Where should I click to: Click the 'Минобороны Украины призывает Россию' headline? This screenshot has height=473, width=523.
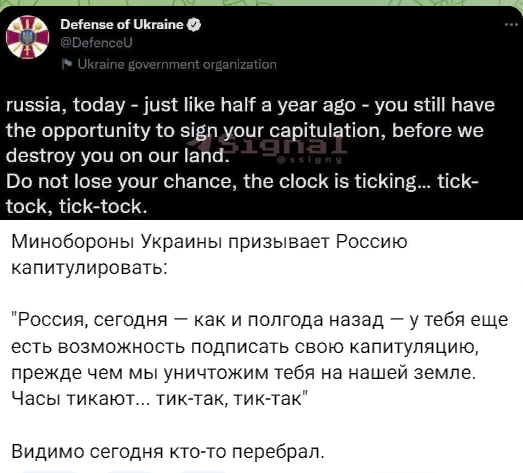coord(209,243)
